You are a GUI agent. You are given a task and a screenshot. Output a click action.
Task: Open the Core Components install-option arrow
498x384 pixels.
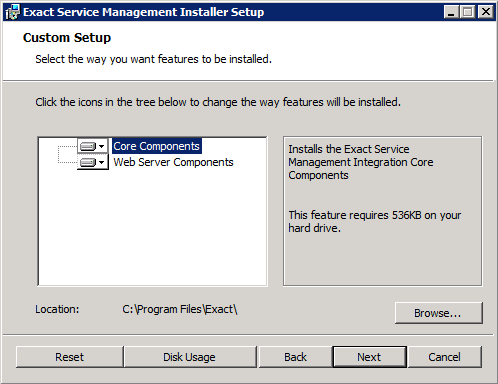102,146
